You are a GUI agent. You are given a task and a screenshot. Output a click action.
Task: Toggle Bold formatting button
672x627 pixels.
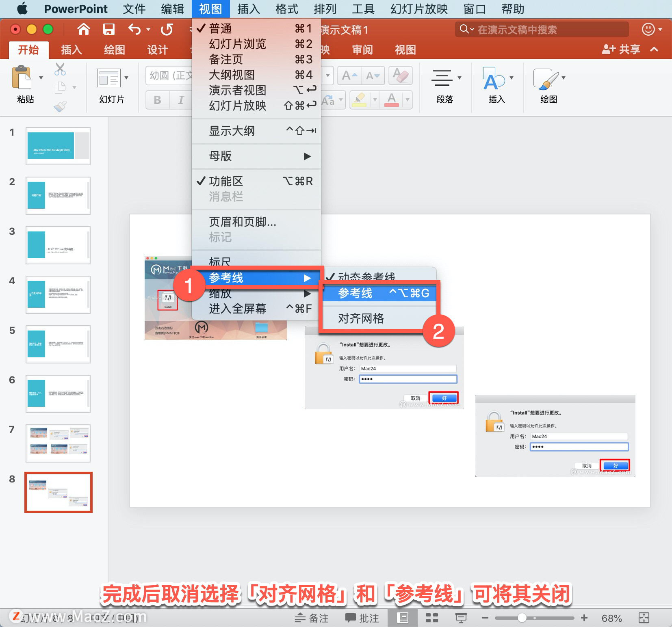click(x=157, y=99)
